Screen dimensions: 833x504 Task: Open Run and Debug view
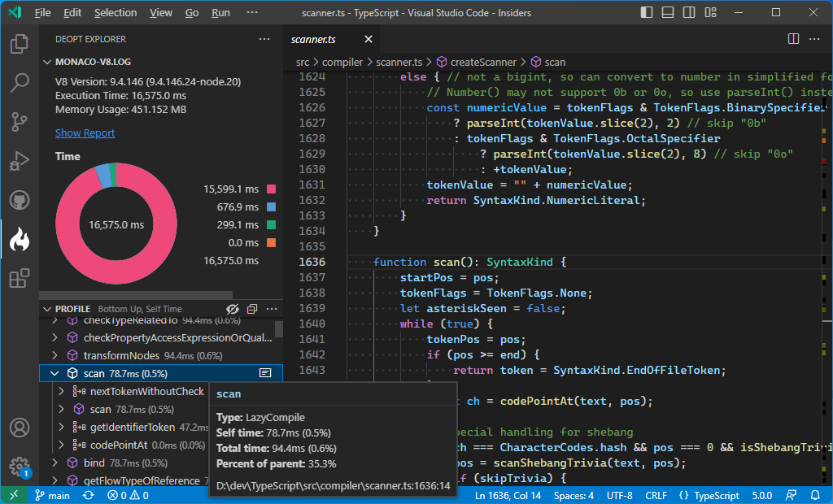click(20, 161)
